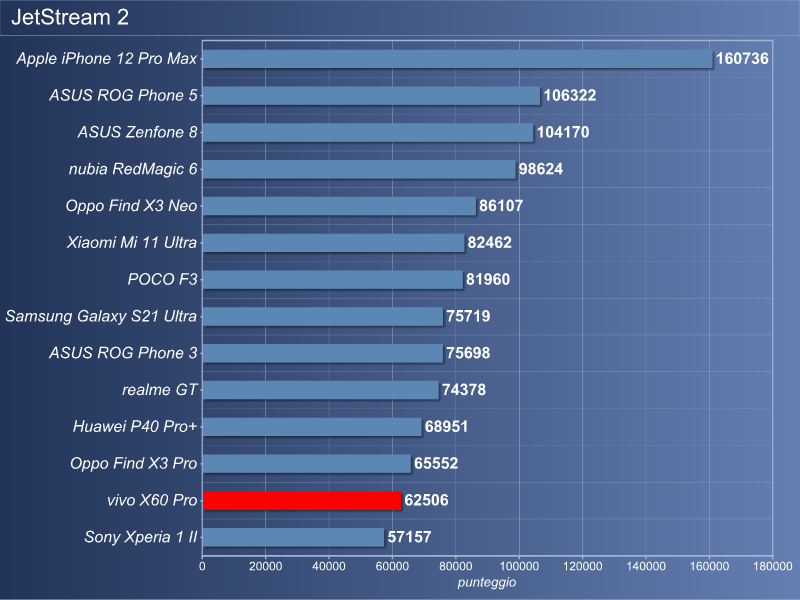Select the score value "65552"
This screenshot has width=800, height=600.
click(x=436, y=463)
